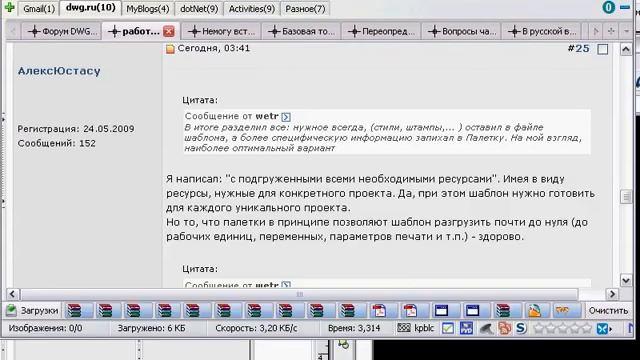The height and width of the screenshot is (360, 640).
Task: Select the dwg.ru(10) tab group
Action: click(90, 8)
